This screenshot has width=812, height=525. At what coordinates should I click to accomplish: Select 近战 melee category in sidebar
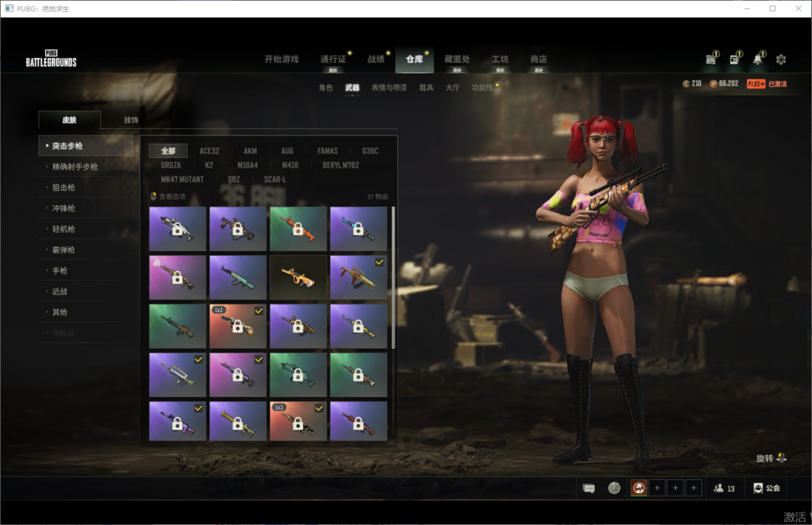coord(86,291)
